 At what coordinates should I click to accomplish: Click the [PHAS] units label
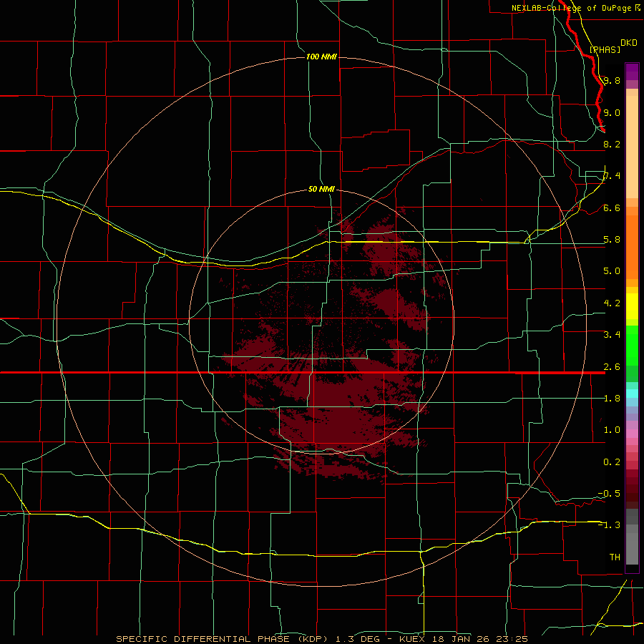pyautogui.click(x=605, y=49)
